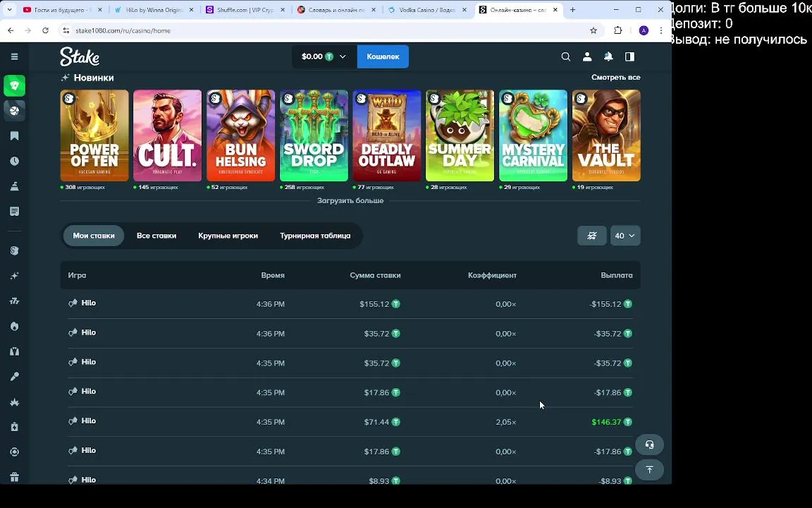Toggle the side panel icon in Stake header

[x=629, y=56]
